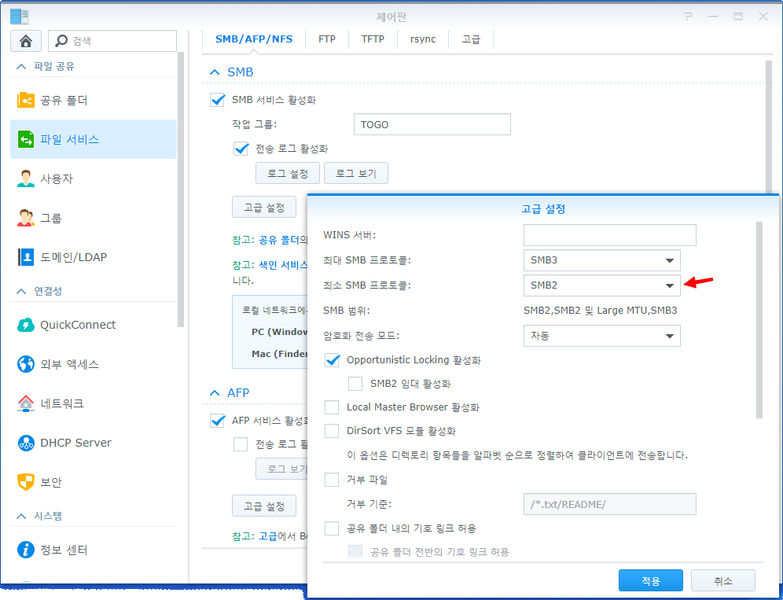Select the DHCP Server icon
783x600 pixels.
tap(26, 443)
